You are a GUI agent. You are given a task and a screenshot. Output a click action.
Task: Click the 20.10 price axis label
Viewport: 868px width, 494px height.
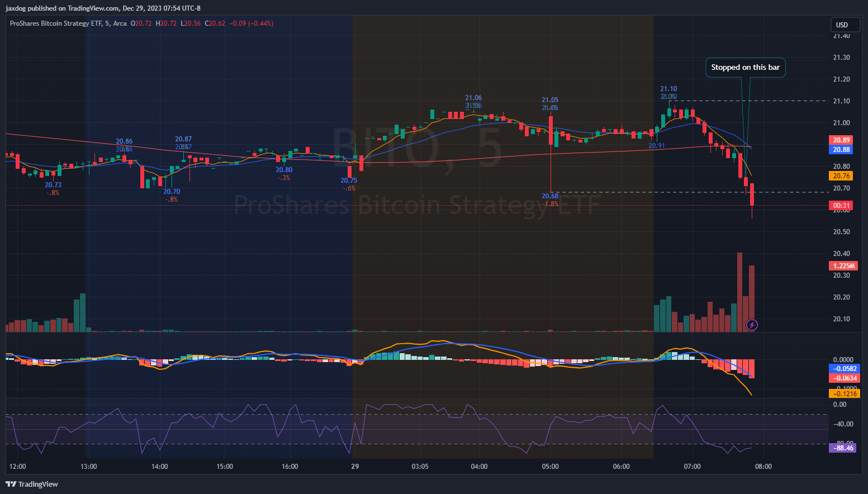click(841, 319)
